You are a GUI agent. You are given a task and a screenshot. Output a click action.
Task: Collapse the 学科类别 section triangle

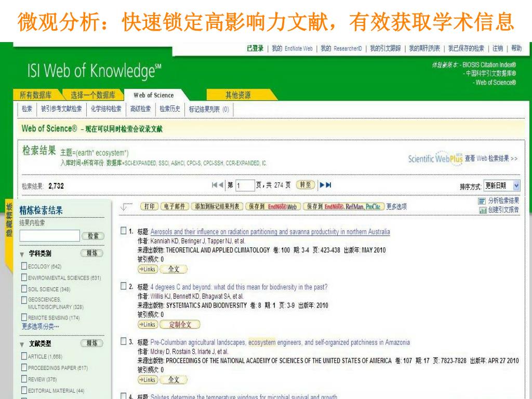coord(22,254)
